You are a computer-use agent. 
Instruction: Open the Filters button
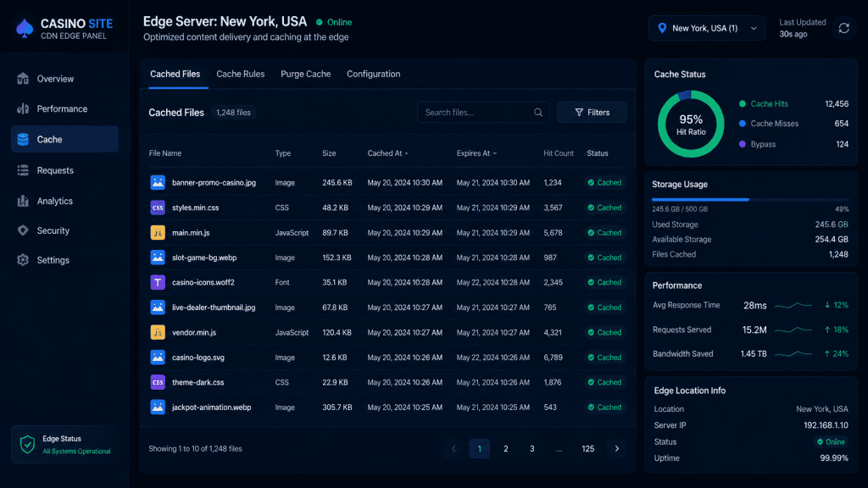592,113
